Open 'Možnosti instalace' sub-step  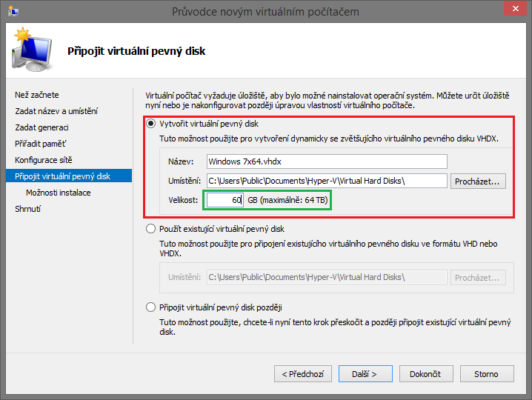[x=59, y=193]
